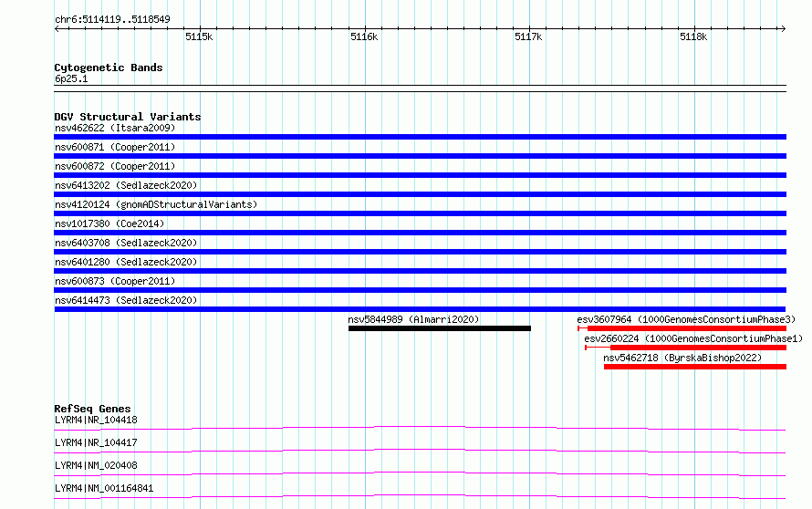This screenshot has width=812, height=509.
Task: Click the left arrow of the ruler
Action: click(x=57, y=29)
